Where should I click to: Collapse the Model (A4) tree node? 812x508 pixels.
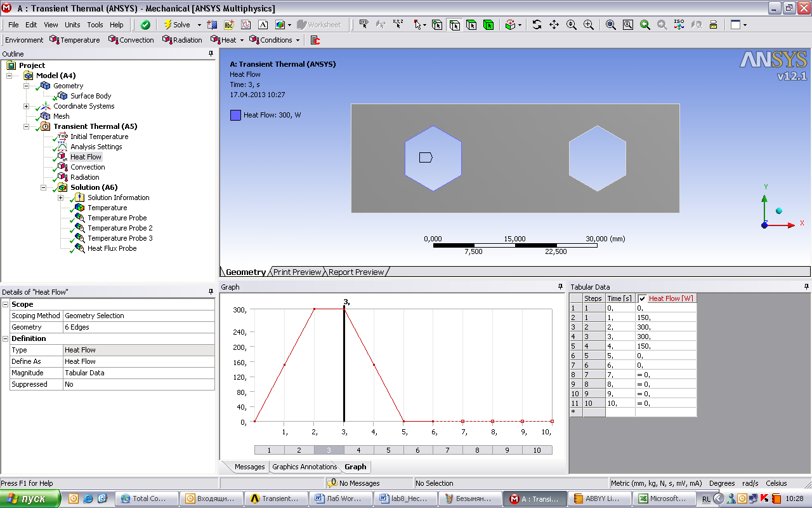pyautogui.click(x=10, y=76)
